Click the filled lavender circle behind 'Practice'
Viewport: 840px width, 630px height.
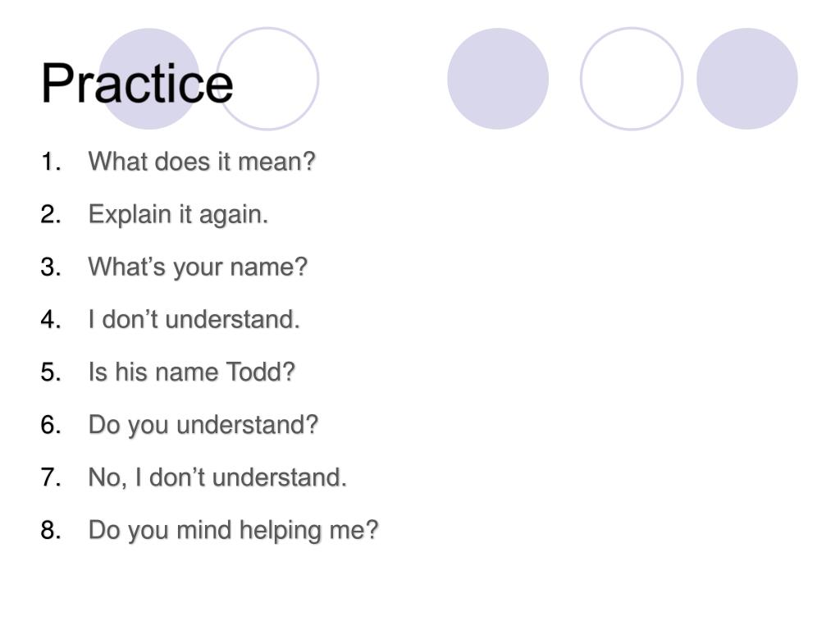click(x=149, y=79)
